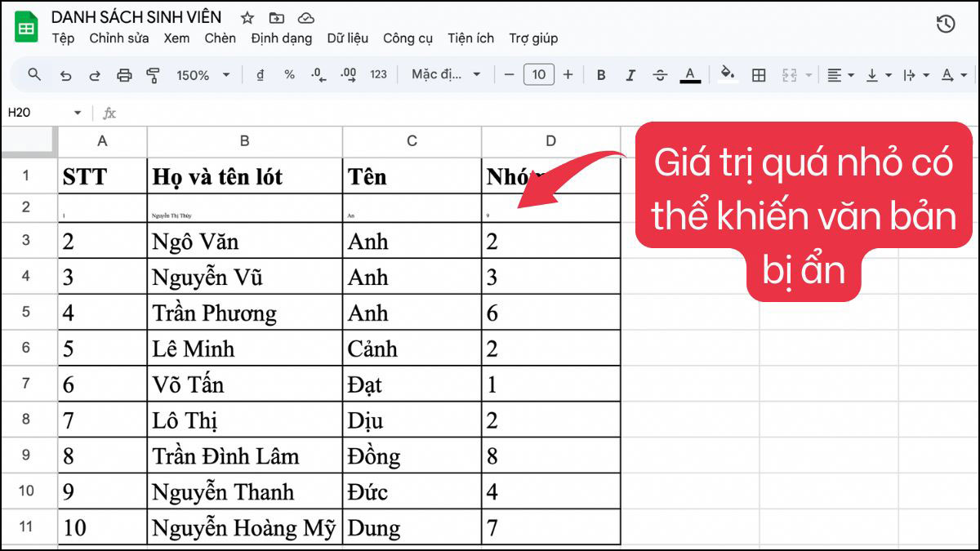Select the paint format tool

[153, 74]
